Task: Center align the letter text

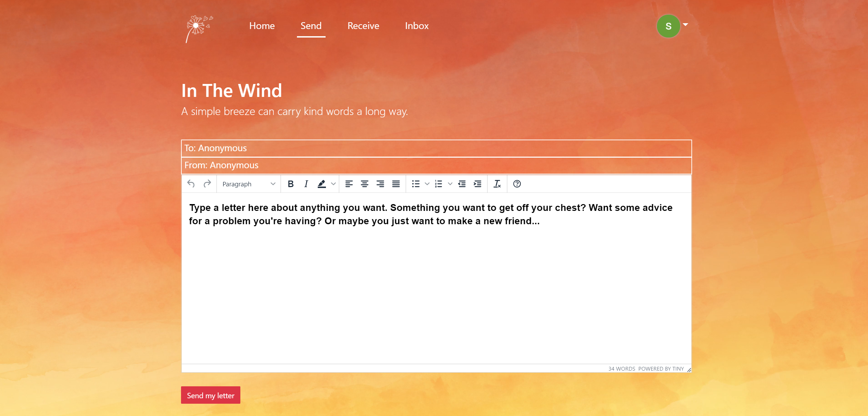Action: tap(364, 184)
